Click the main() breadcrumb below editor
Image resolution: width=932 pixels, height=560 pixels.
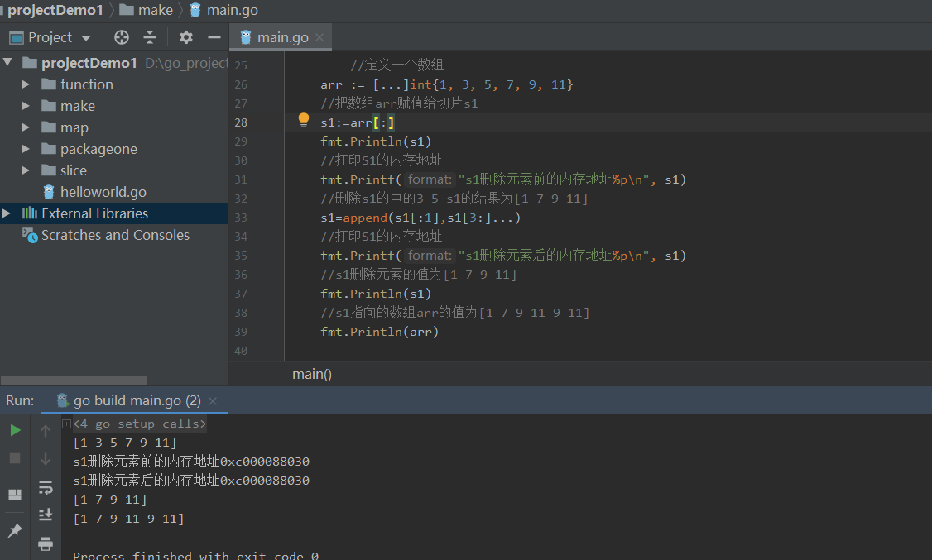pyautogui.click(x=312, y=374)
